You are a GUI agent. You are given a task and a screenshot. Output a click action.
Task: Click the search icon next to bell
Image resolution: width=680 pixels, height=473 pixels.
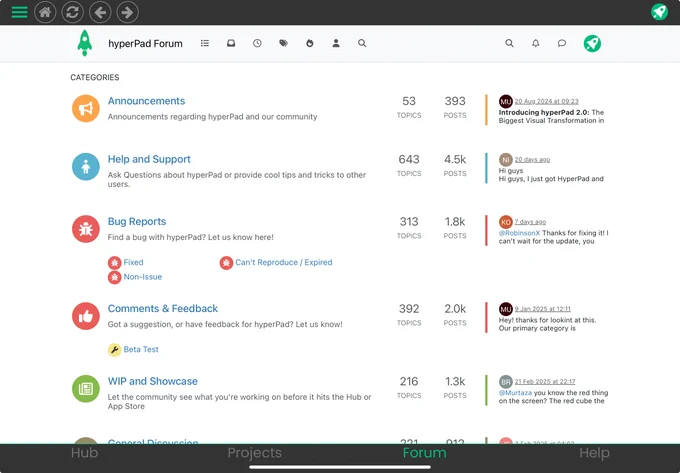[509, 43]
